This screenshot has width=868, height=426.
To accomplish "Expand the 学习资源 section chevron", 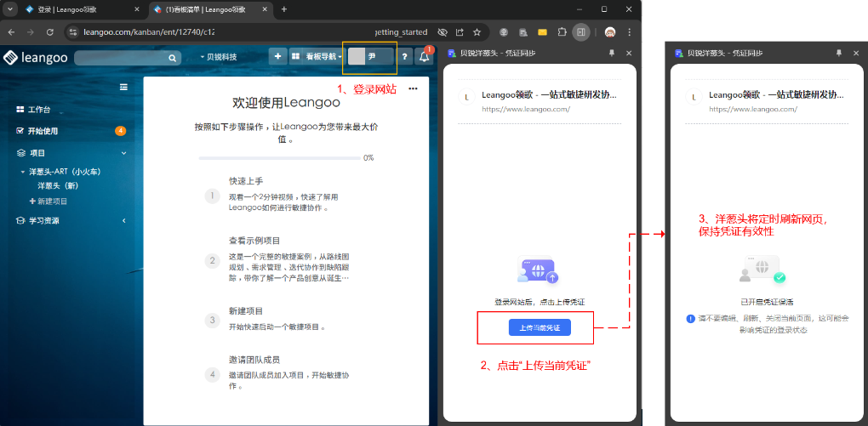I will click(124, 221).
